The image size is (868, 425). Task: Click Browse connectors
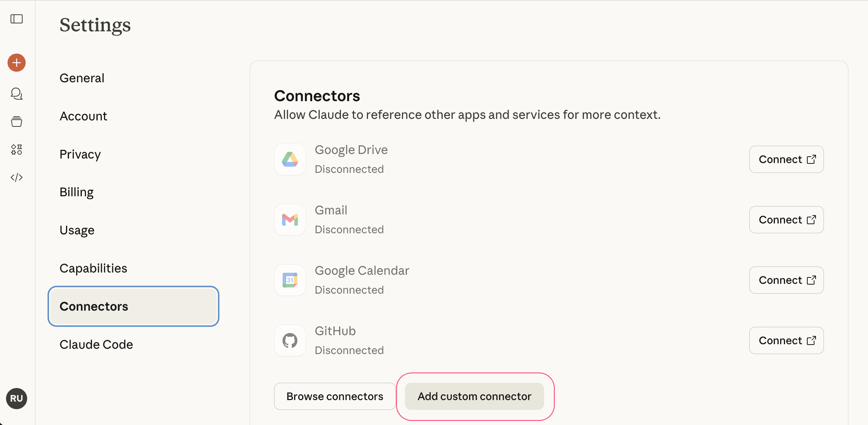point(334,396)
